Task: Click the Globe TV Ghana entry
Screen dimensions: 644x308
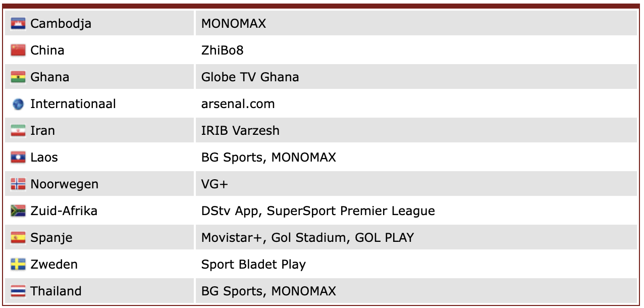Action: click(x=250, y=77)
